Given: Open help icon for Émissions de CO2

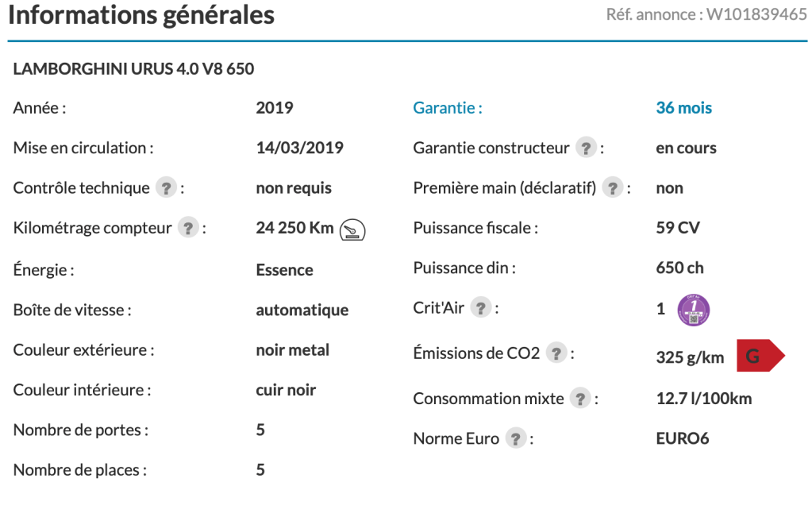Looking at the screenshot, I should click(x=556, y=353).
